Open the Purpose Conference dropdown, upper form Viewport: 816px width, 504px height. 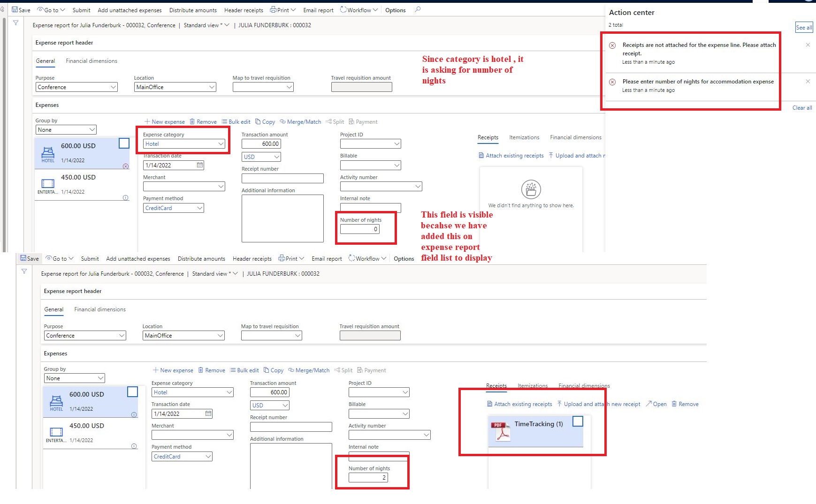113,87
